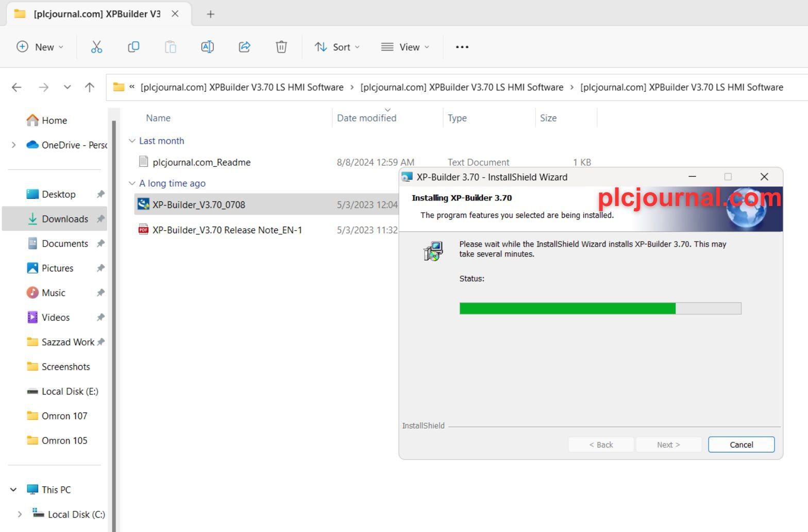Screen dimensions: 808x532
Task: Click the Local Disk (C:) drive label
Action: click(76, 514)
